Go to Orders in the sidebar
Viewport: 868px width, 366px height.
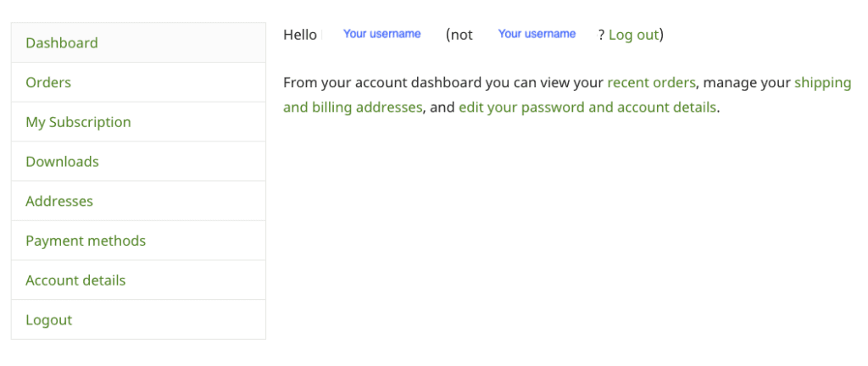pos(48,83)
